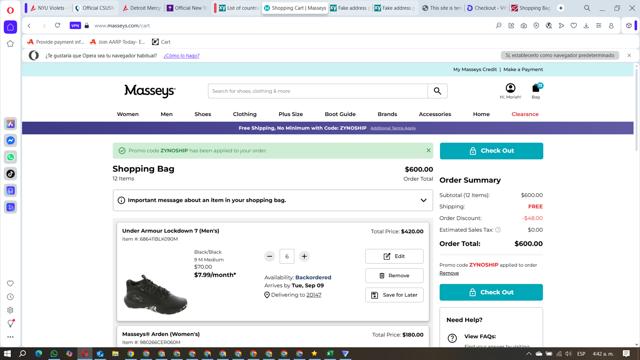Switch to the Official CSUSB tab

tap(94, 8)
